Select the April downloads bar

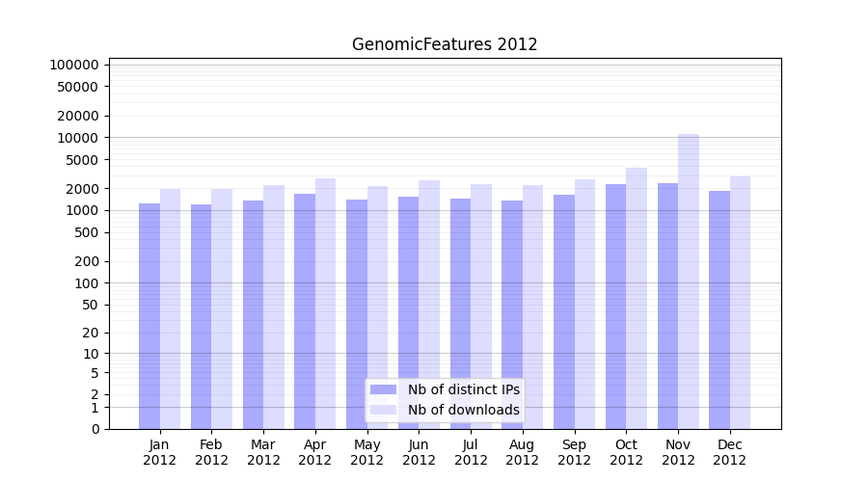pyautogui.click(x=326, y=304)
